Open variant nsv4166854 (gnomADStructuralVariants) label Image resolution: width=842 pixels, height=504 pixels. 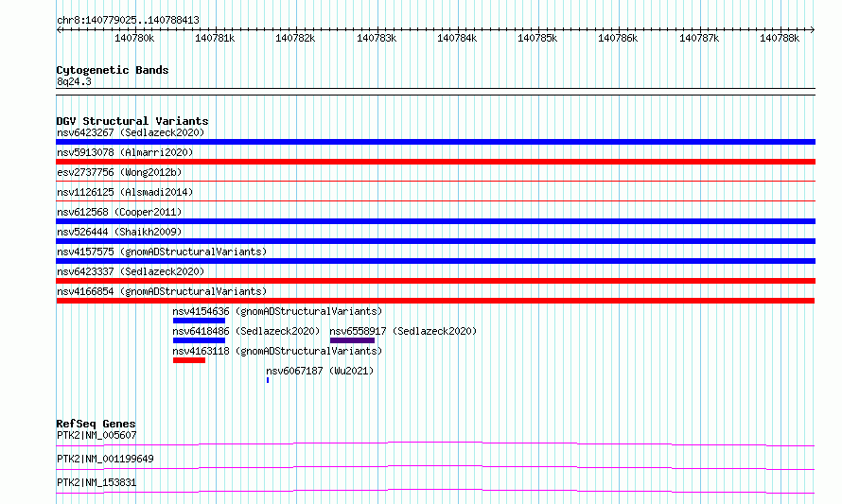pos(162,291)
